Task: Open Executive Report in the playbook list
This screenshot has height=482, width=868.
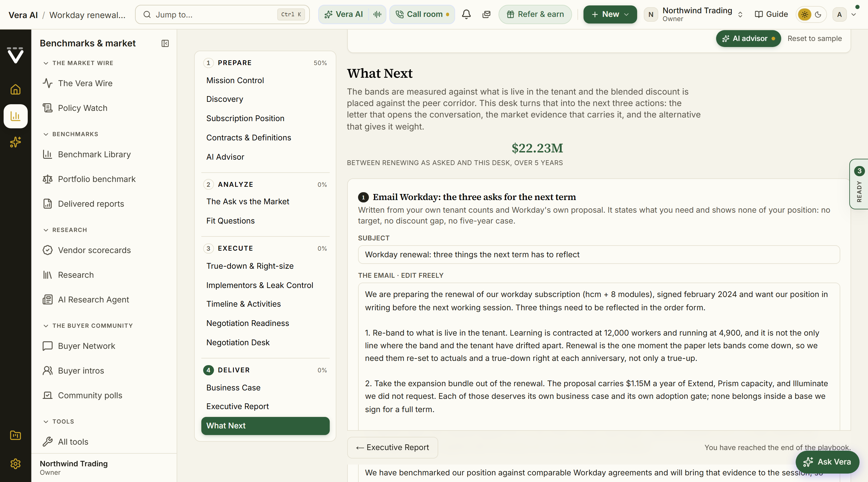Action: coord(265,406)
